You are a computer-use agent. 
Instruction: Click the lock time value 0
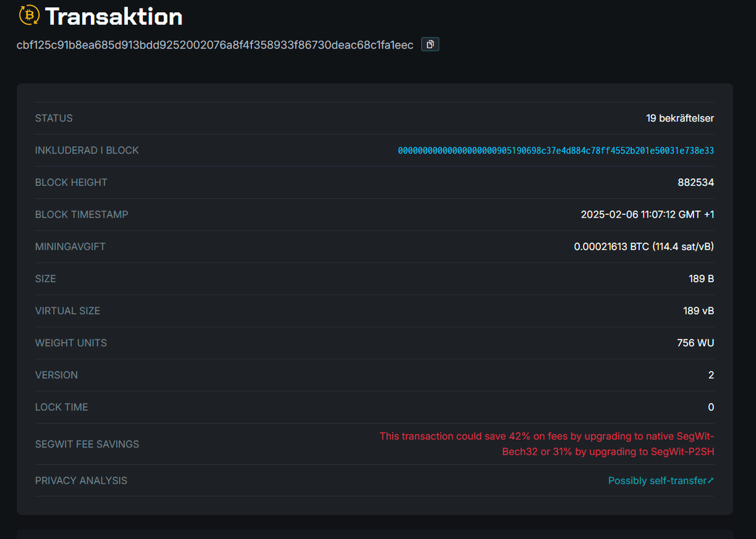point(711,408)
